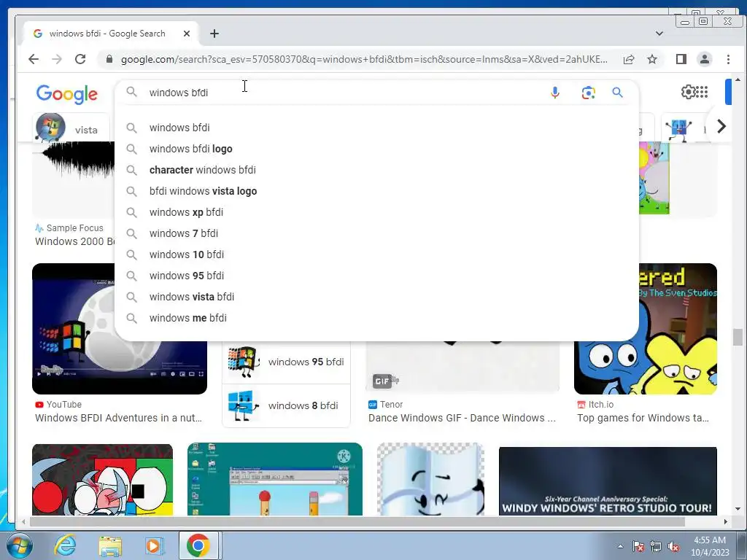Image resolution: width=747 pixels, height=560 pixels.
Task: Click the Chrome taskbar icon
Action: 198,545
